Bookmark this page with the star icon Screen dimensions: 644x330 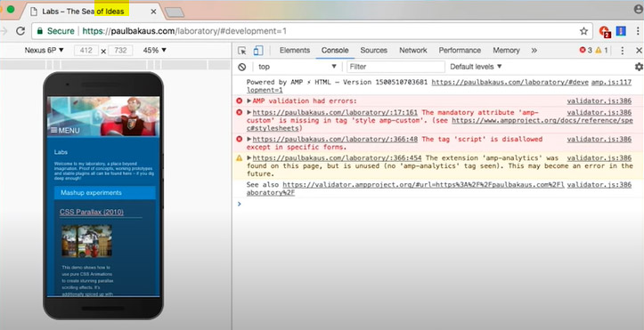(x=583, y=31)
